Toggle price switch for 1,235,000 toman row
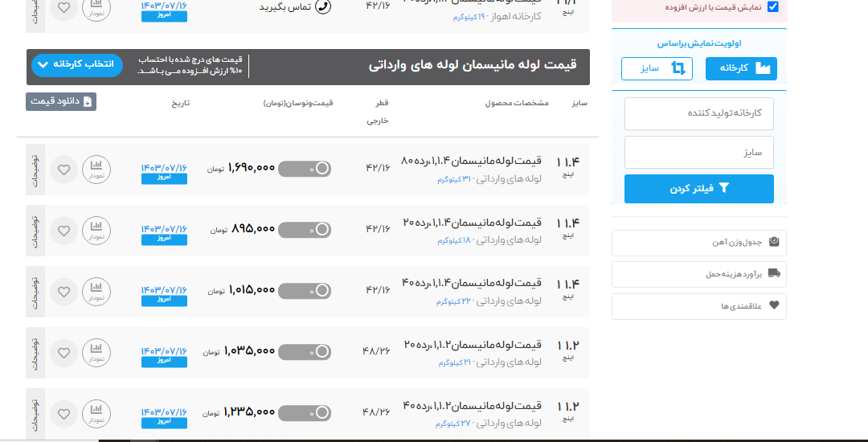 pyautogui.click(x=305, y=412)
